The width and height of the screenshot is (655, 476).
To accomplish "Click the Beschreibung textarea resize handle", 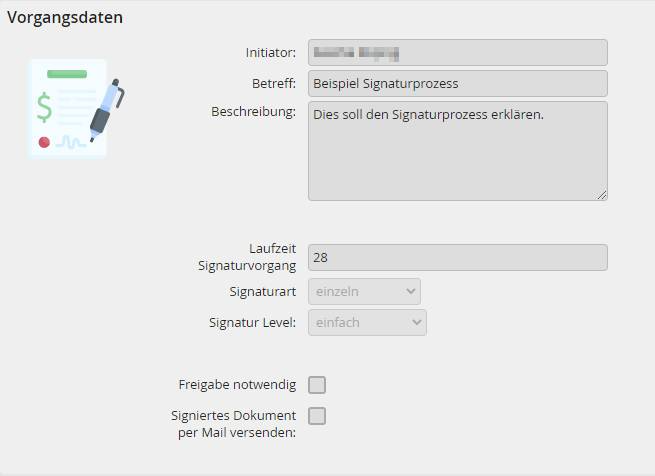I will 602,195.
